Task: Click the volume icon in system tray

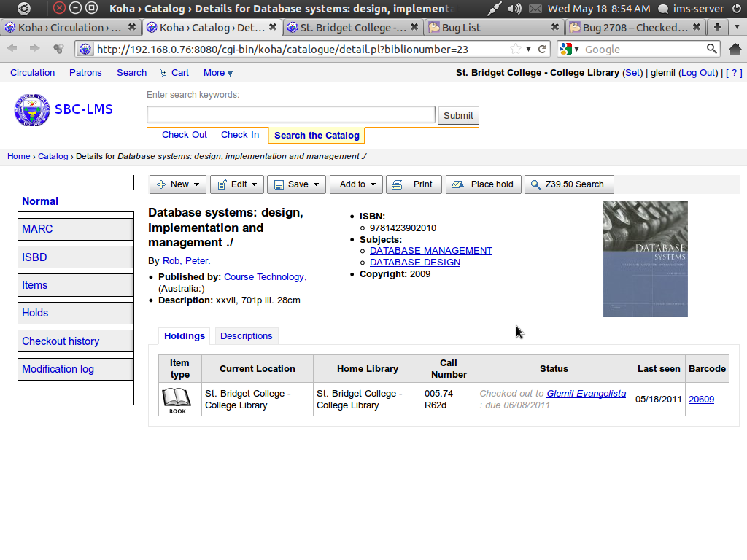Action: (515, 9)
